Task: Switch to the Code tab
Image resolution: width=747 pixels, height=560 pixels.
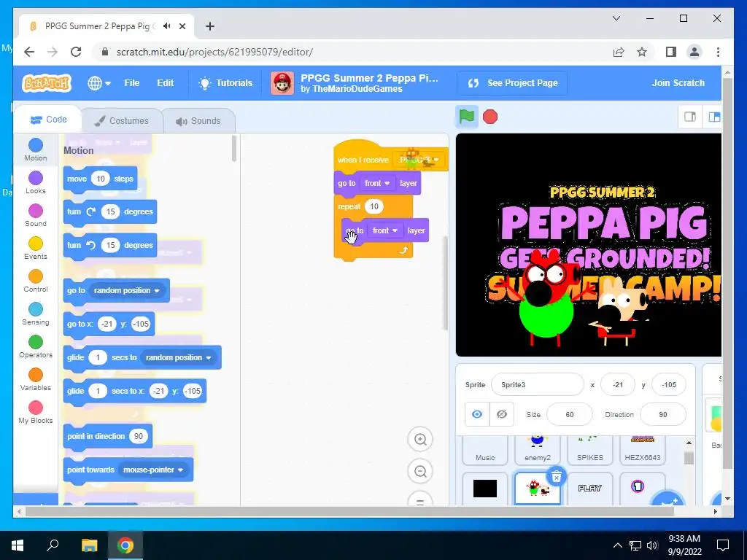Action: tap(48, 120)
